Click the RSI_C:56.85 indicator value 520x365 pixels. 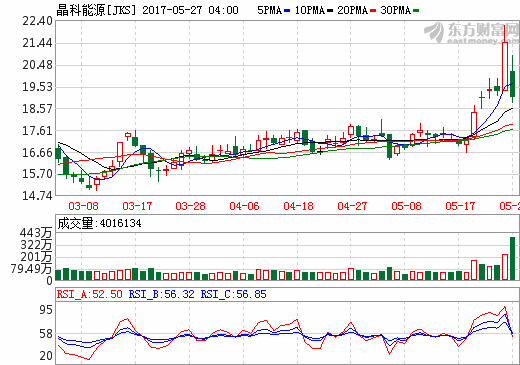[234, 294]
